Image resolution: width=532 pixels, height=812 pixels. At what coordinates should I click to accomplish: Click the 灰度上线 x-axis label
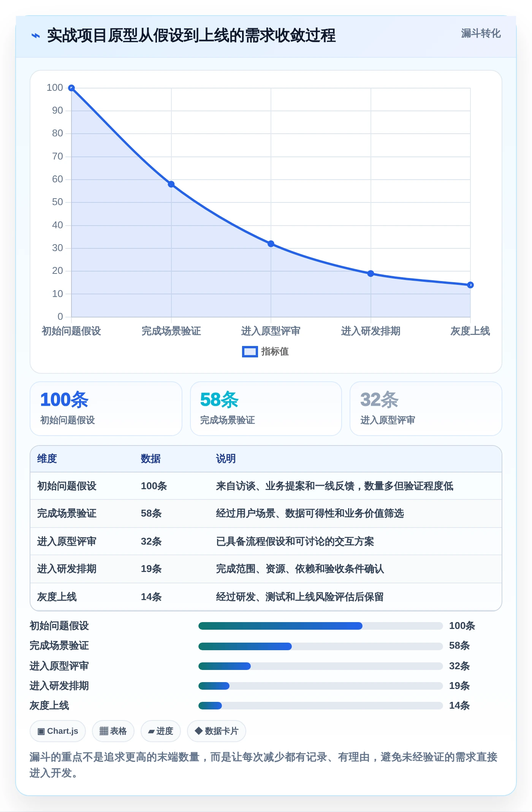coord(470,331)
